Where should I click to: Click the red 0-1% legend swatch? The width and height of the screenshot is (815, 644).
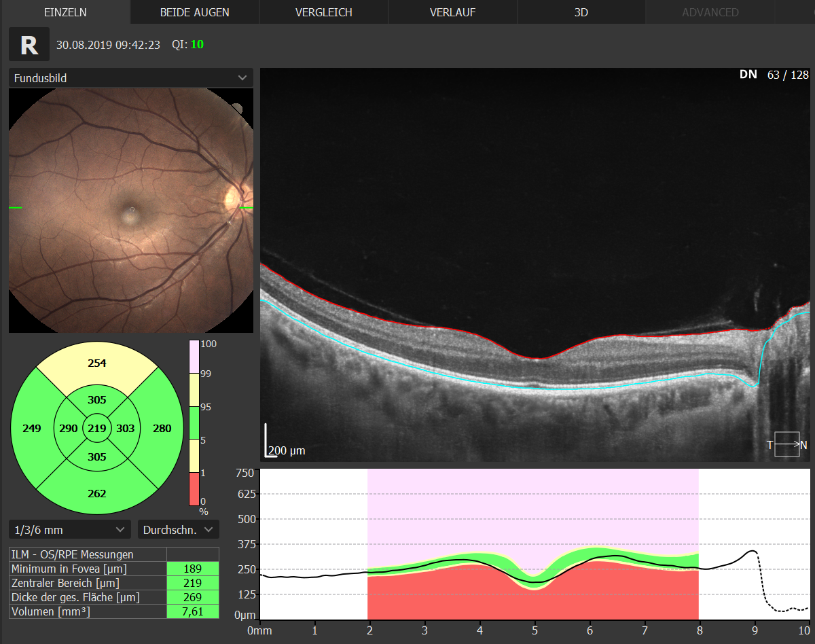tap(194, 489)
